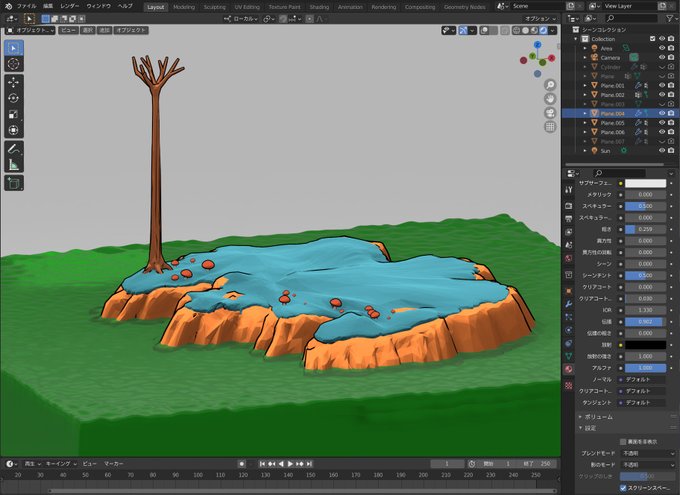Open the Object Data properties tab
Screen dimensions: 680x495
pyautogui.click(x=569, y=356)
